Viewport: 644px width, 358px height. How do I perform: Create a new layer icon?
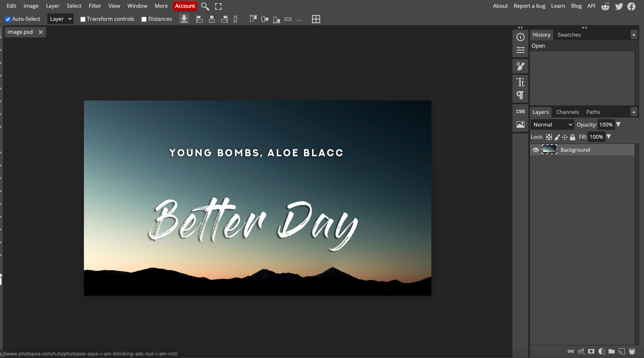click(x=621, y=351)
